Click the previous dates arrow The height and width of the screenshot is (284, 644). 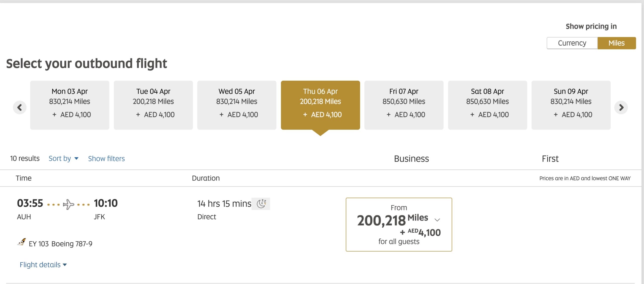click(20, 108)
